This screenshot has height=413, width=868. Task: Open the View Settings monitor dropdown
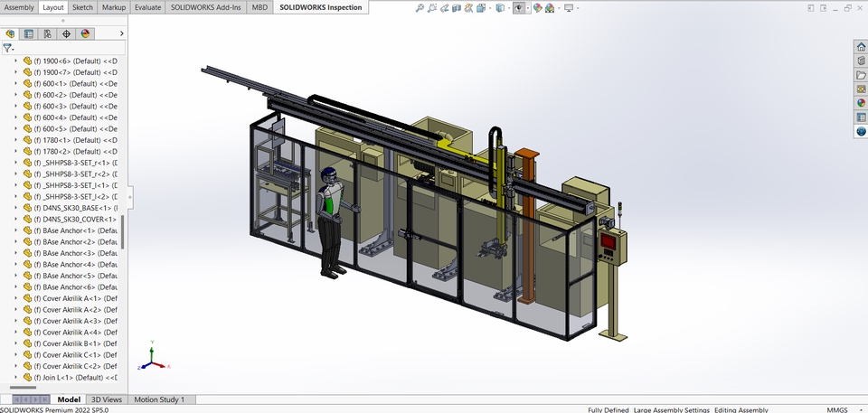[571, 8]
